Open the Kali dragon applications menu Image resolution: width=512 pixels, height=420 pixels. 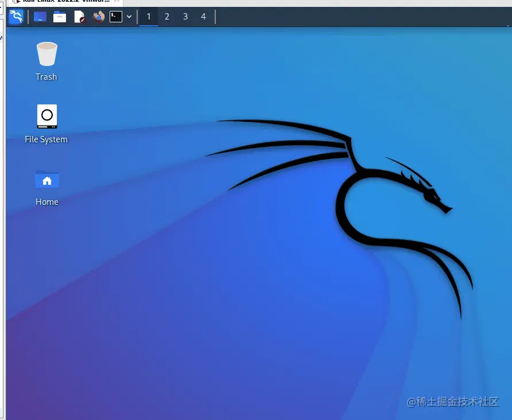pos(16,16)
